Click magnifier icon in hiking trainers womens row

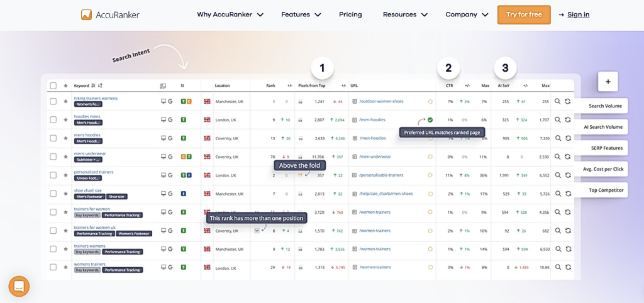coord(557,101)
